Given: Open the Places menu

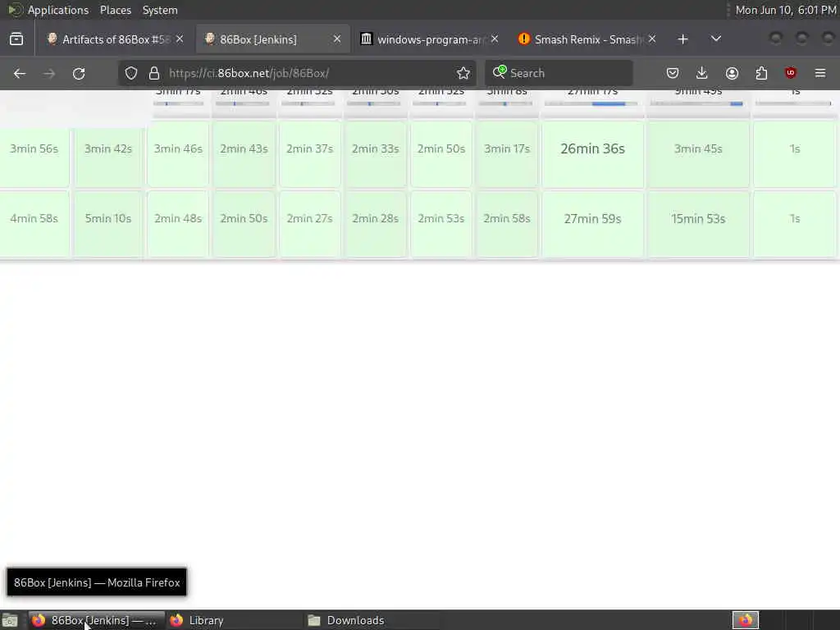Looking at the screenshot, I should tap(116, 10).
